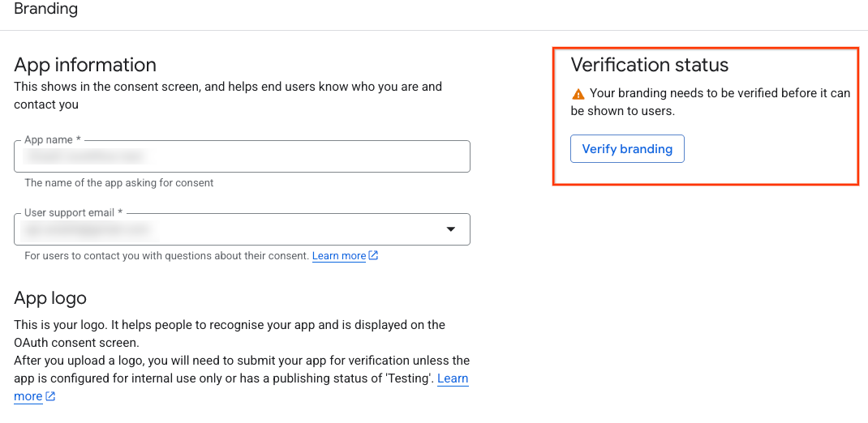The image size is (868, 423).
Task: Click the Verification status heading
Action: [649, 65]
